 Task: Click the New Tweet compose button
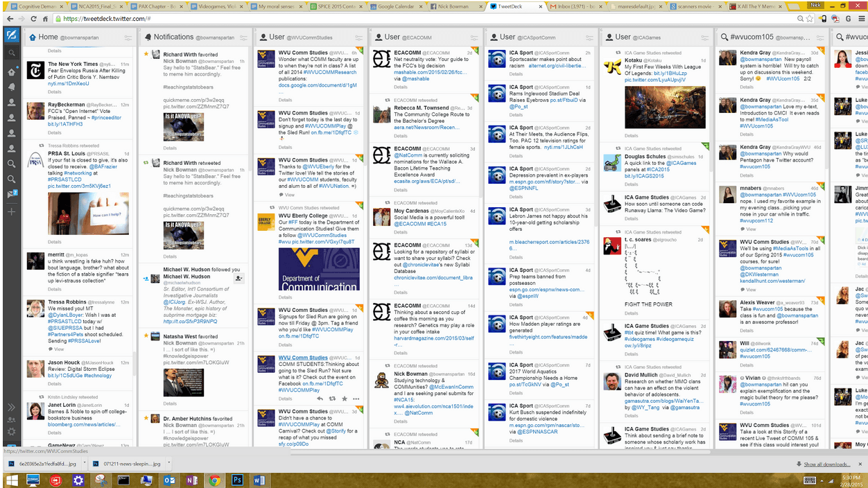pyautogui.click(x=11, y=36)
